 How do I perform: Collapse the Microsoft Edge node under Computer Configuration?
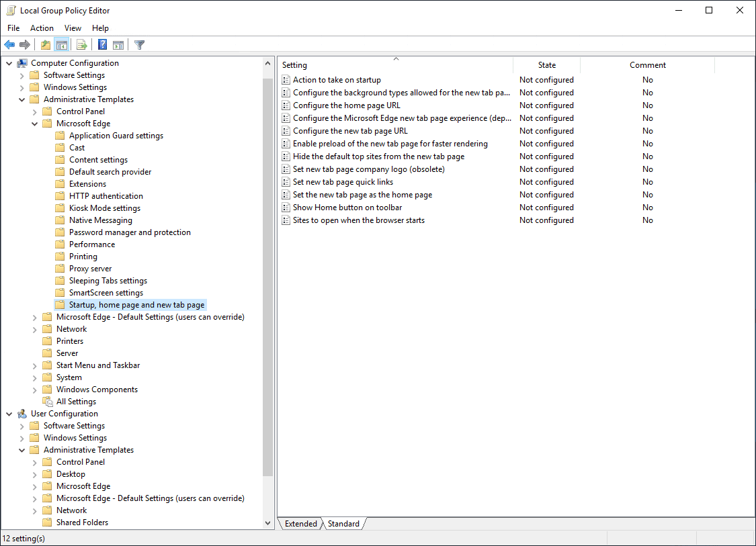[x=35, y=124]
